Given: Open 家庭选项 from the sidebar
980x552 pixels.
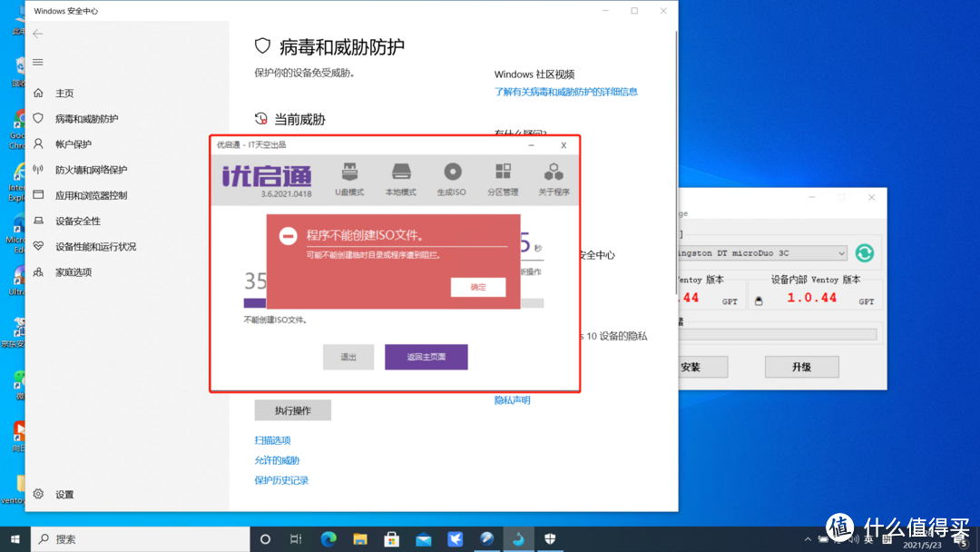Looking at the screenshot, I should (x=73, y=271).
